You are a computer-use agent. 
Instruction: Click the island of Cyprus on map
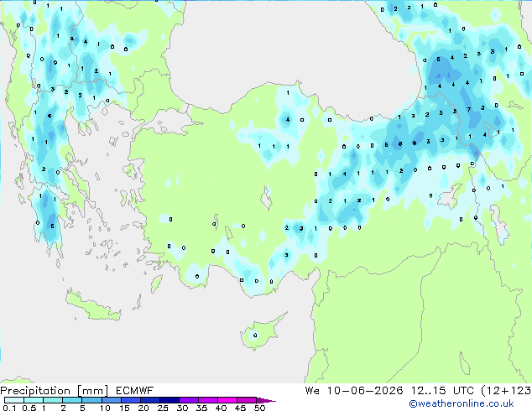click(259, 334)
